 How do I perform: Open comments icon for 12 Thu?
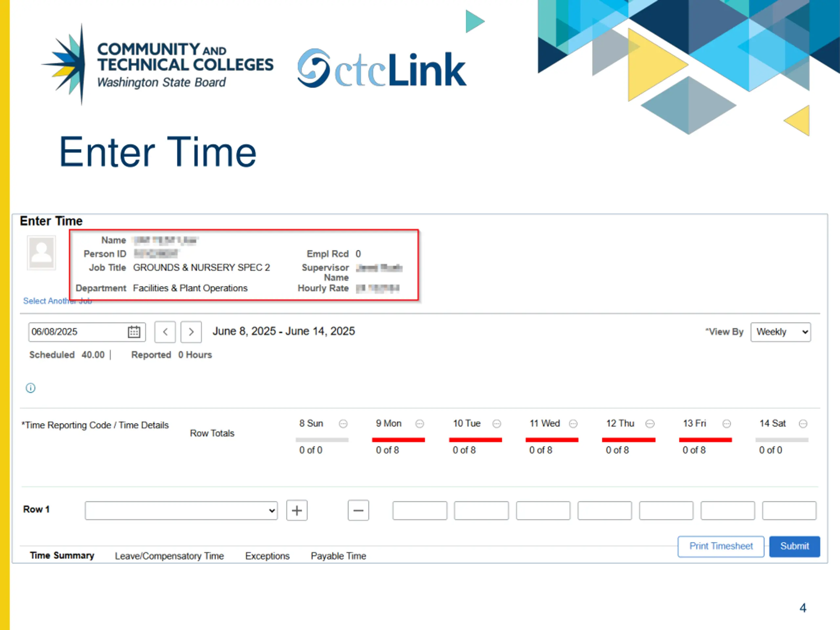click(650, 423)
